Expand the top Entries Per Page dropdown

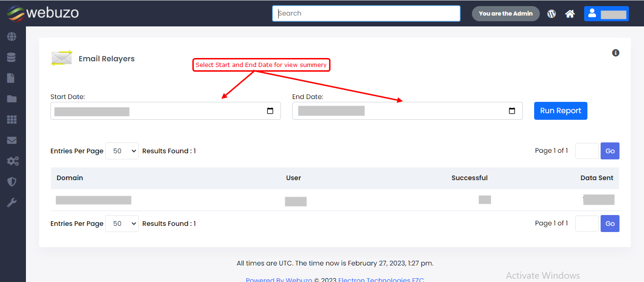pyautogui.click(x=122, y=151)
